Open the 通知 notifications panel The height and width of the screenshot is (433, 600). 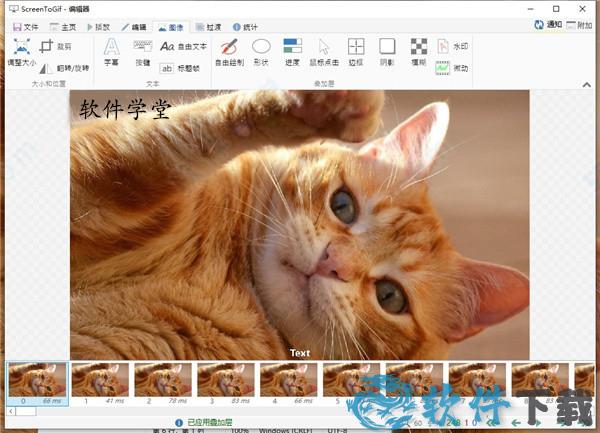coord(547,25)
